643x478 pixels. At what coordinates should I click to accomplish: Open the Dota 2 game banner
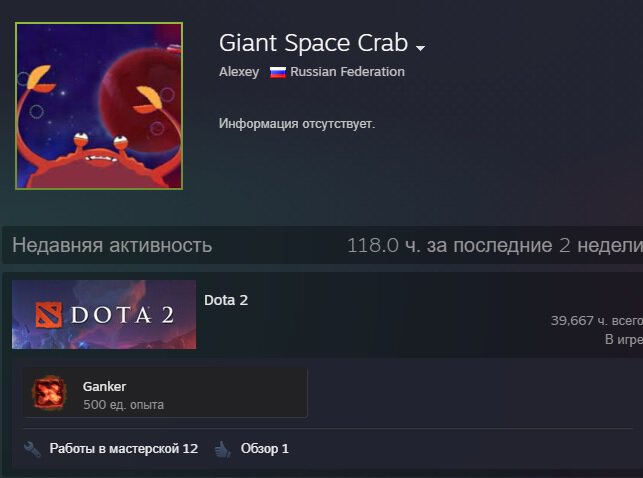[104, 314]
